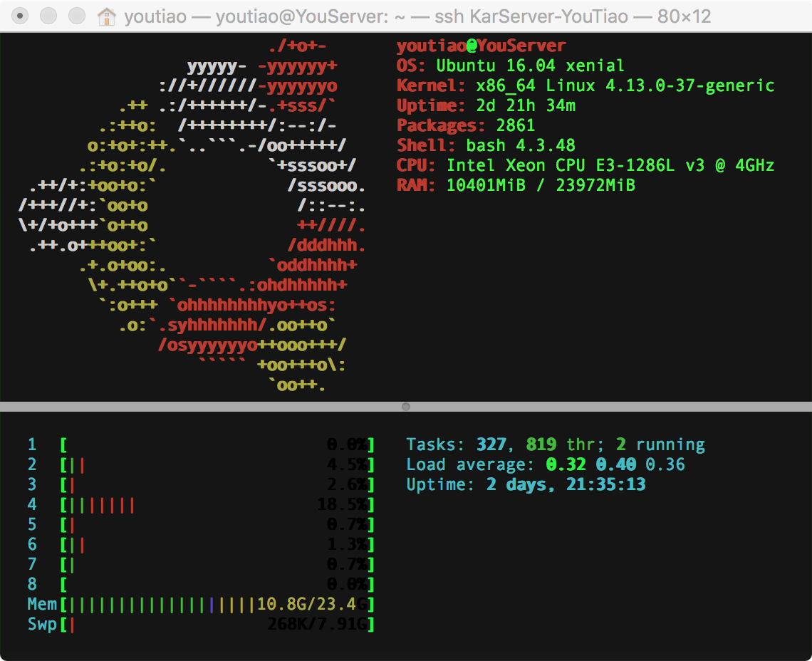Viewport: 812px width, 661px height.
Task: Click 'youtiao@YouServer' header in terminal output
Action: (x=481, y=46)
